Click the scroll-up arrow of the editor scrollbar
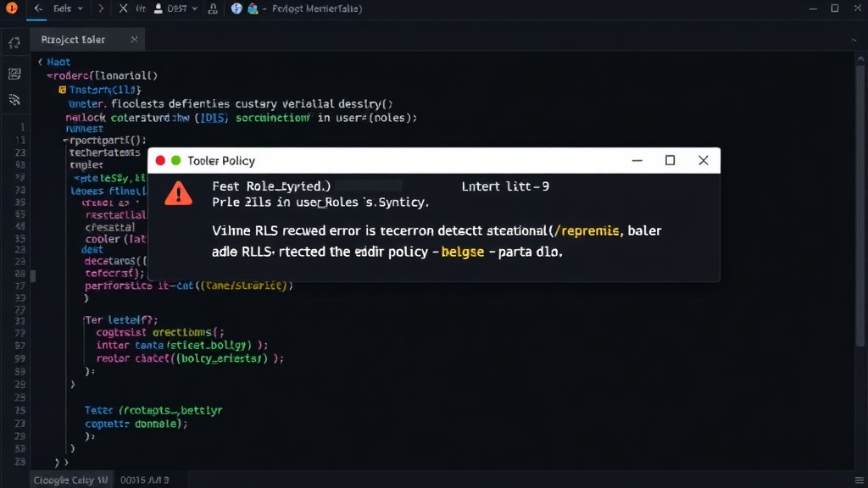 point(860,58)
